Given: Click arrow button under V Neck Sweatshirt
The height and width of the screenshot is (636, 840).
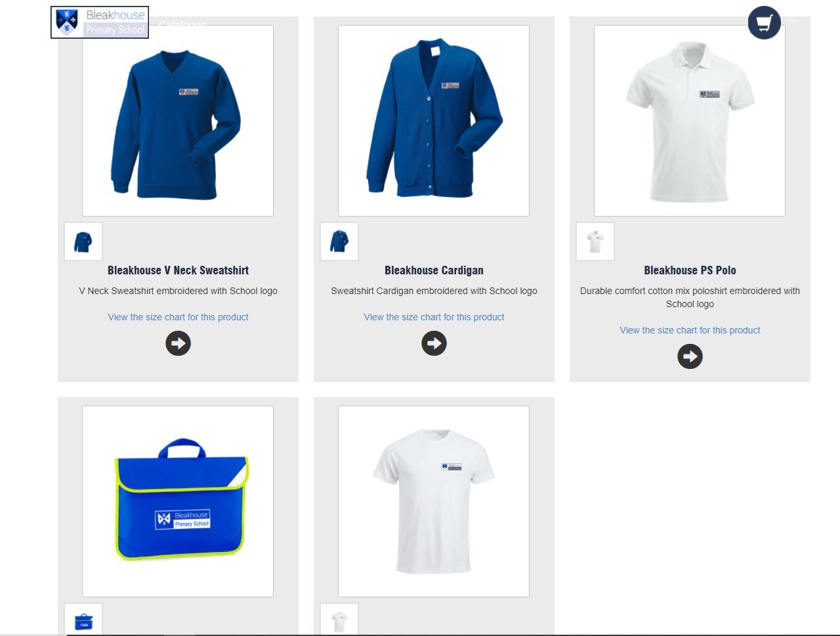Looking at the screenshot, I should coord(178,343).
